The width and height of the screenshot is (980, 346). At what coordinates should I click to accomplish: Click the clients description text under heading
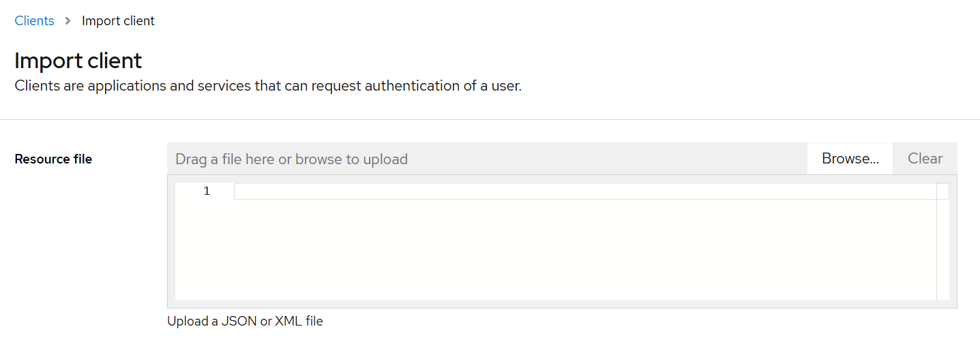[x=267, y=86]
